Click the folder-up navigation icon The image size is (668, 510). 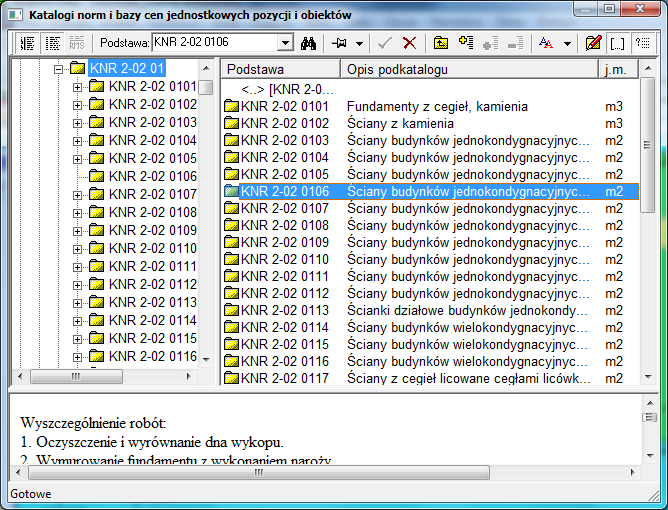click(440, 43)
